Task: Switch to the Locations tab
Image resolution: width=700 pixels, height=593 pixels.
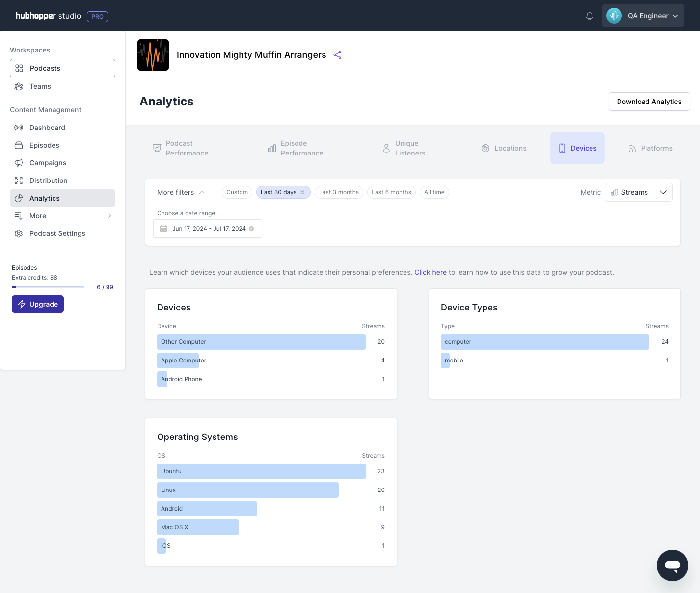Action: click(x=504, y=148)
